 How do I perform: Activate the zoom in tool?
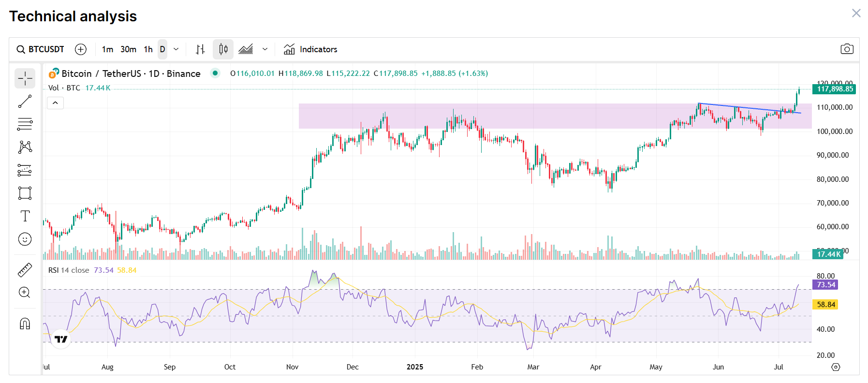[x=25, y=293]
